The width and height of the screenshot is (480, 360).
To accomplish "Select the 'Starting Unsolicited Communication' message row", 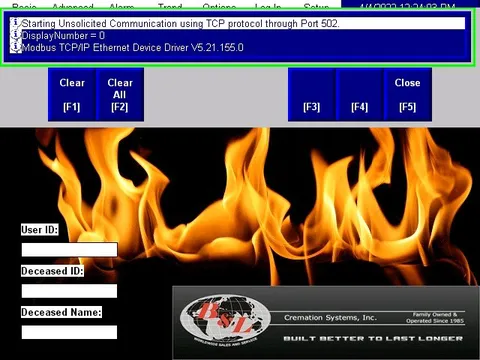I will [237, 23].
